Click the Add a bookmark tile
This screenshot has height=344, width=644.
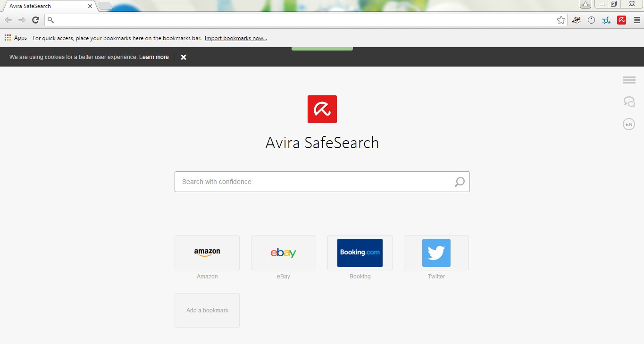coord(207,310)
